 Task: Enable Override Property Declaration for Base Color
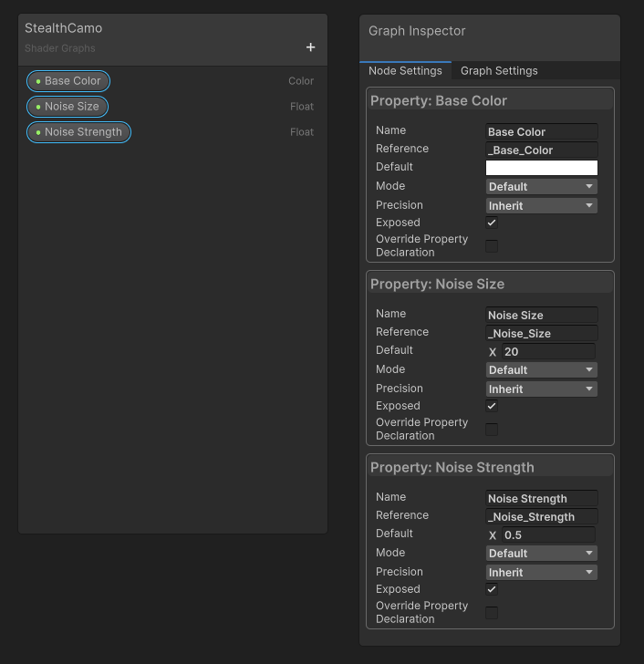click(x=492, y=246)
